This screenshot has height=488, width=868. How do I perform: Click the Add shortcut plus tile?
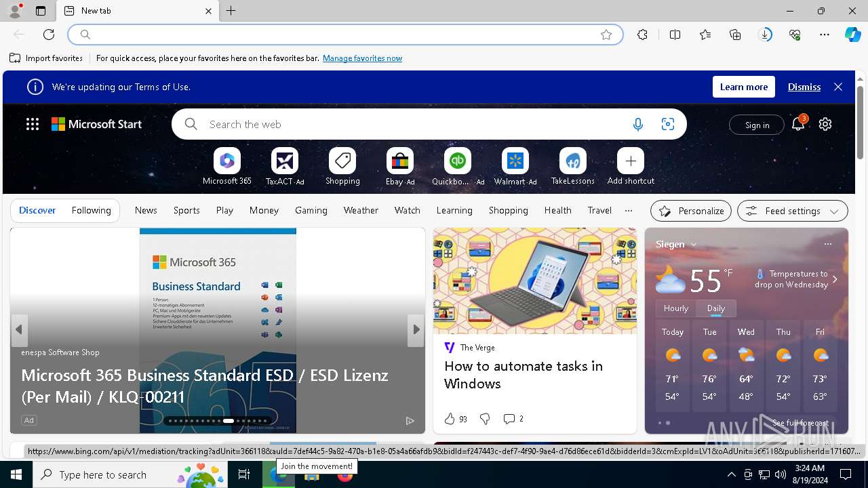[631, 161]
